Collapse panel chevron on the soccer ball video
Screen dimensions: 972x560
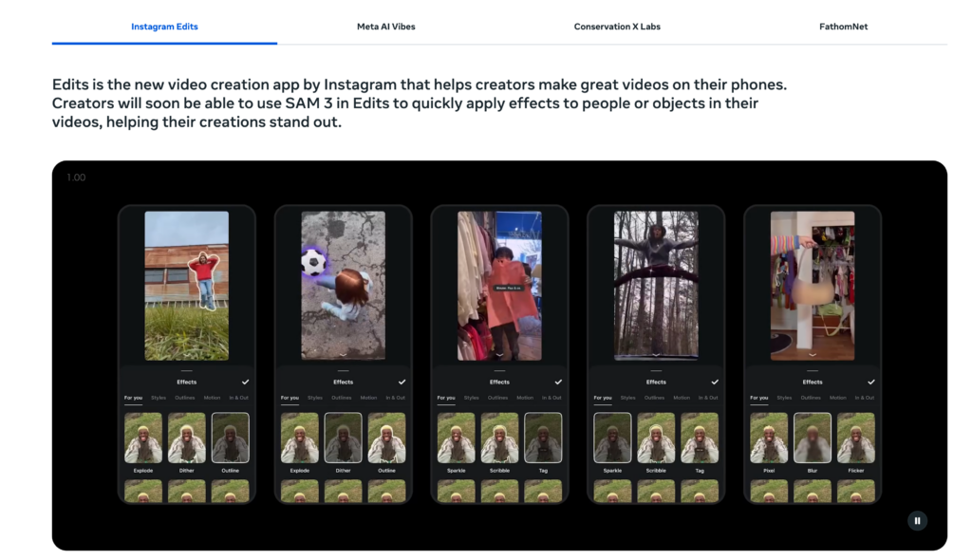tap(343, 354)
